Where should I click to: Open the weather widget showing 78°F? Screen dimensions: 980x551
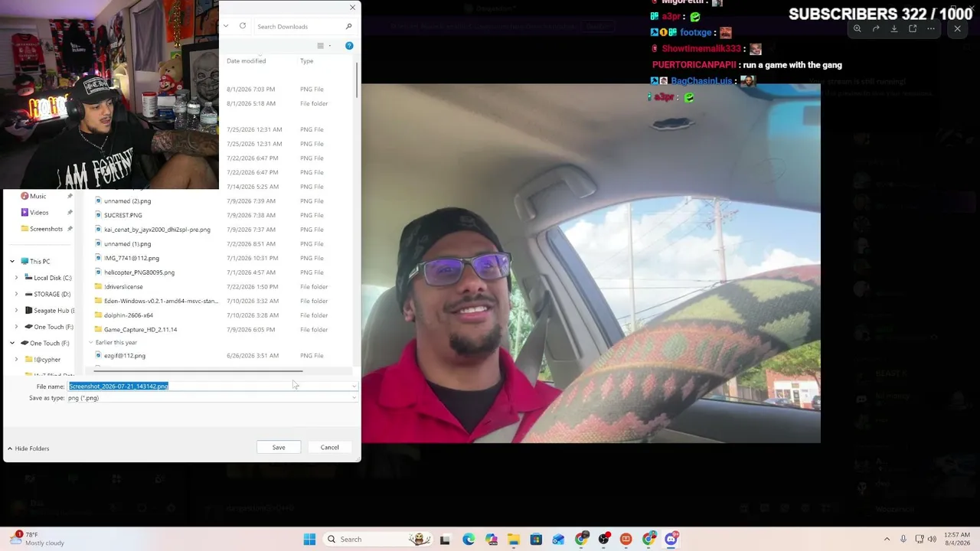tap(37, 539)
